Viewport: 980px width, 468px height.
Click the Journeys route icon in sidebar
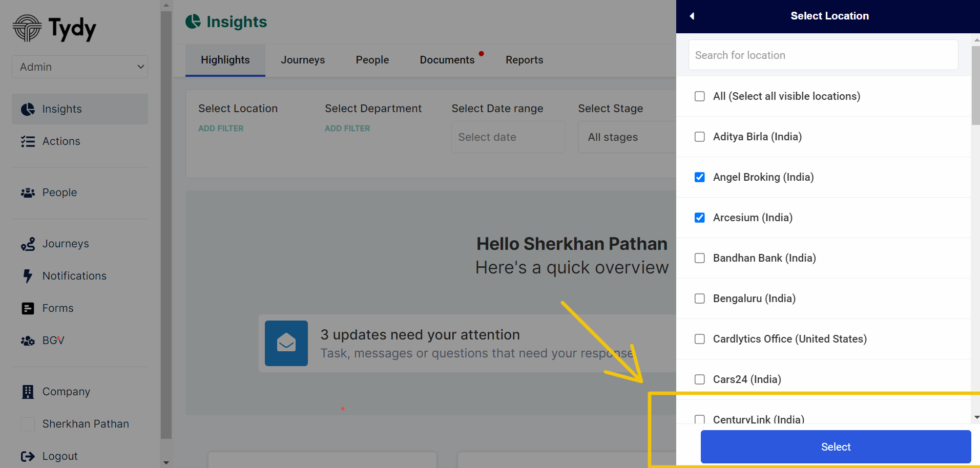click(28, 244)
